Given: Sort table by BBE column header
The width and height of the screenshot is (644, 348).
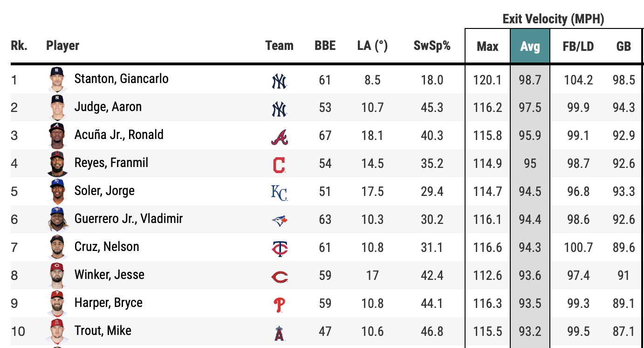Looking at the screenshot, I should tap(325, 46).
